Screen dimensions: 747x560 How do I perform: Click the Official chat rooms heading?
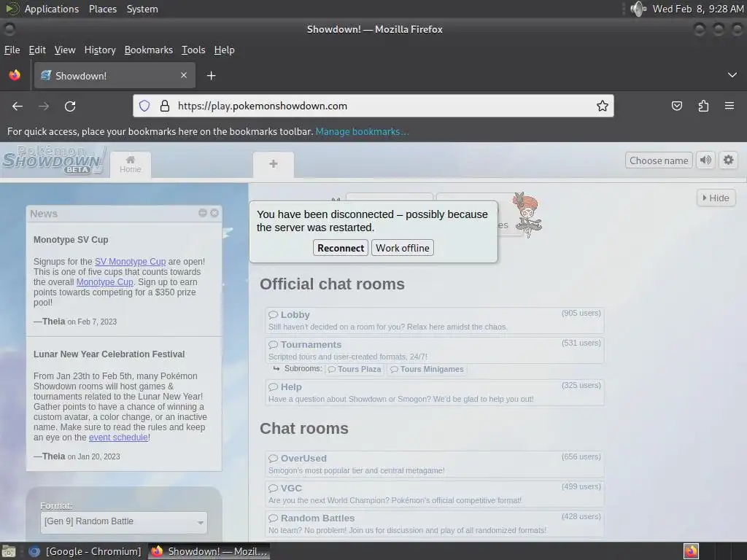(332, 284)
